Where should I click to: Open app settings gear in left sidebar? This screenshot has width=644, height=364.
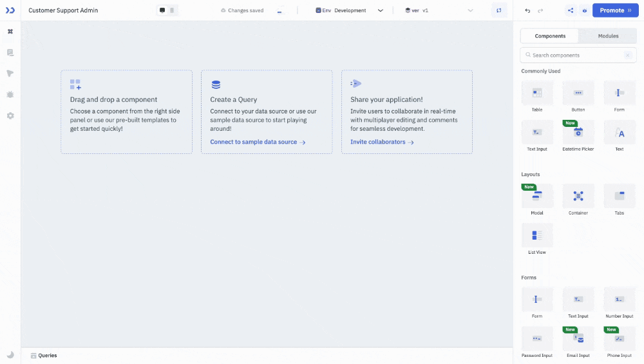tap(10, 116)
